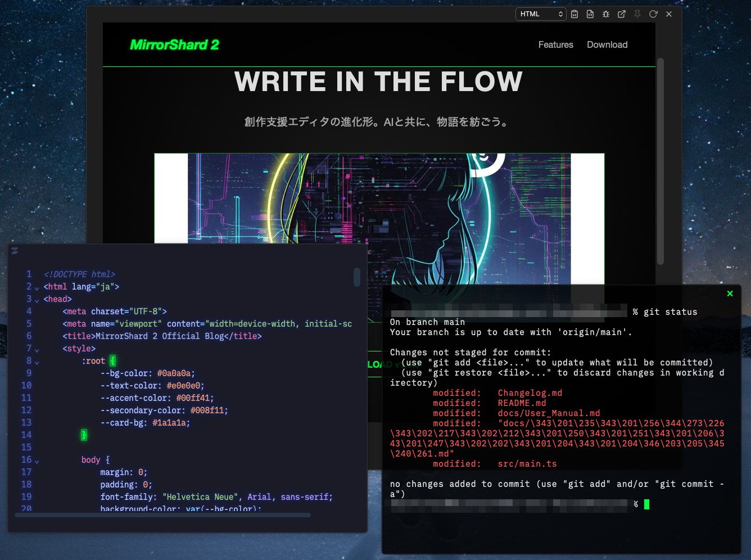Click the Zed logo in editor window
751x560 pixels.
pos(15,251)
